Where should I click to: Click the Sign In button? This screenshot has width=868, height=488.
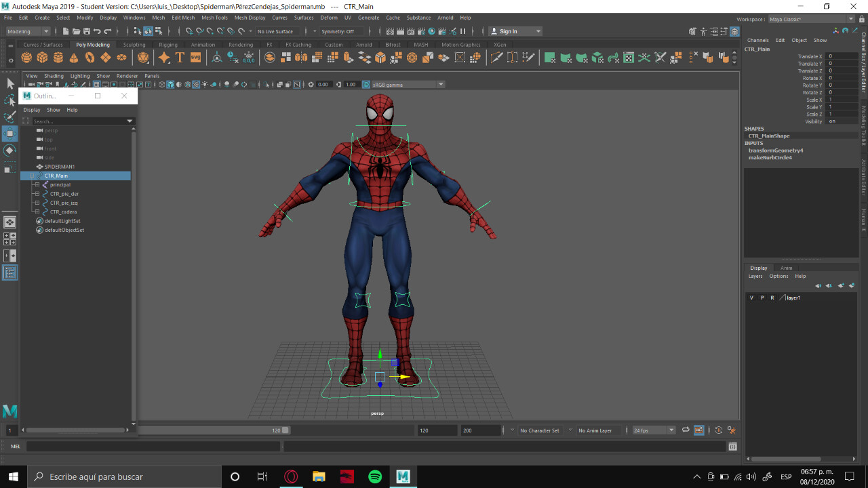tap(509, 30)
